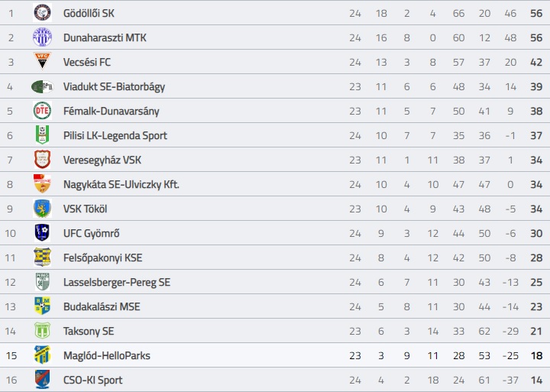The width and height of the screenshot is (550, 392).
Task: Click the Vecsési FC team badge
Action: click(42, 62)
